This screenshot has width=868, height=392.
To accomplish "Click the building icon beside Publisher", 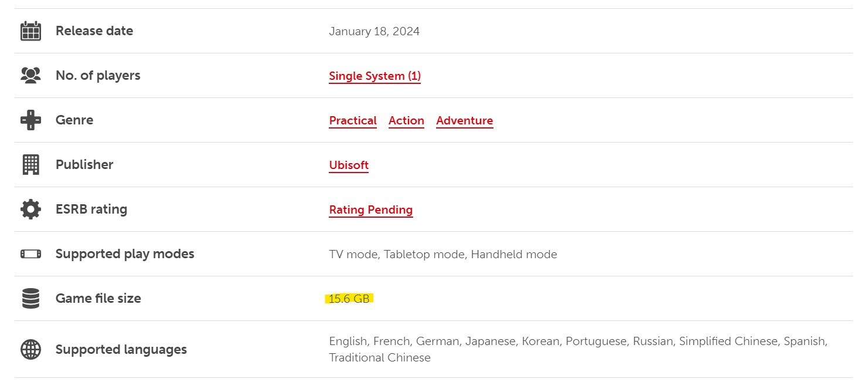I will (30, 165).
